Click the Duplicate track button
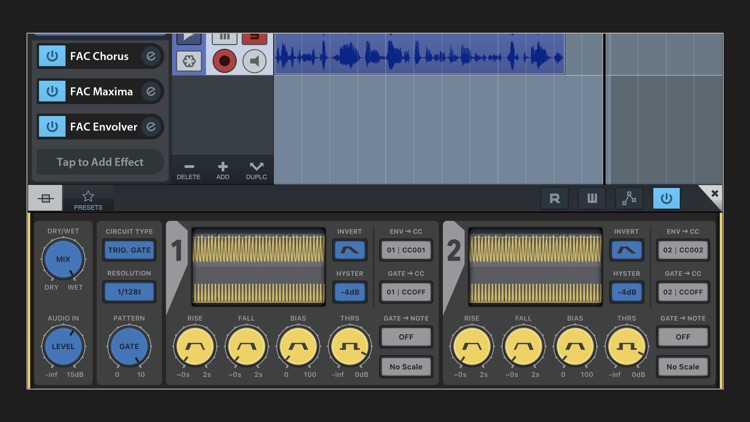This screenshot has width=750, height=422. coord(256,170)
